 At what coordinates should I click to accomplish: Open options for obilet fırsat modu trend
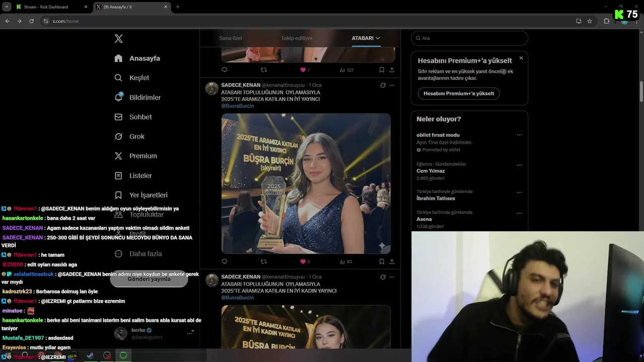click(519, 135)
